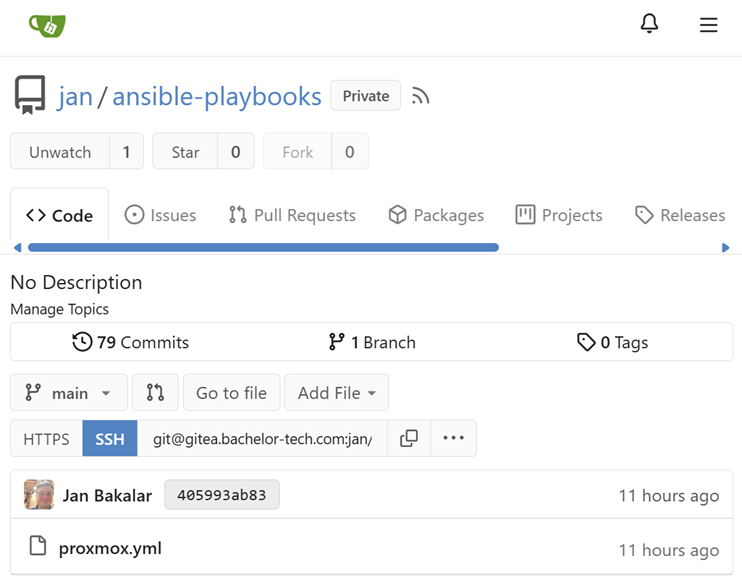Copy the repository clone URL
The image size is (742, 585).
click(x=409, y=438)
